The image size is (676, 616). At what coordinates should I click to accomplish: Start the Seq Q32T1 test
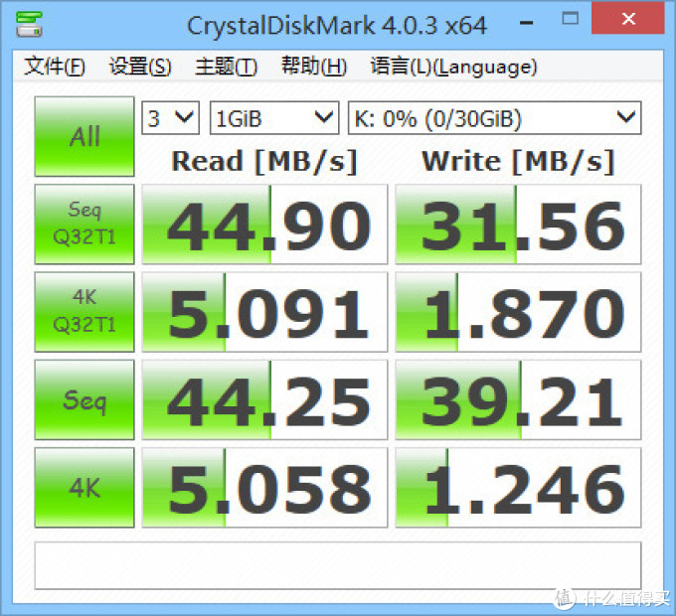(84, 224)
